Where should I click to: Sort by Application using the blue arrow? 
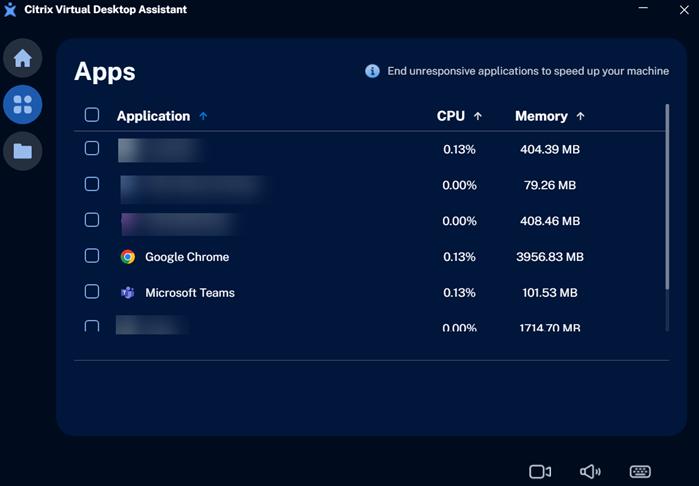point(203,116)
